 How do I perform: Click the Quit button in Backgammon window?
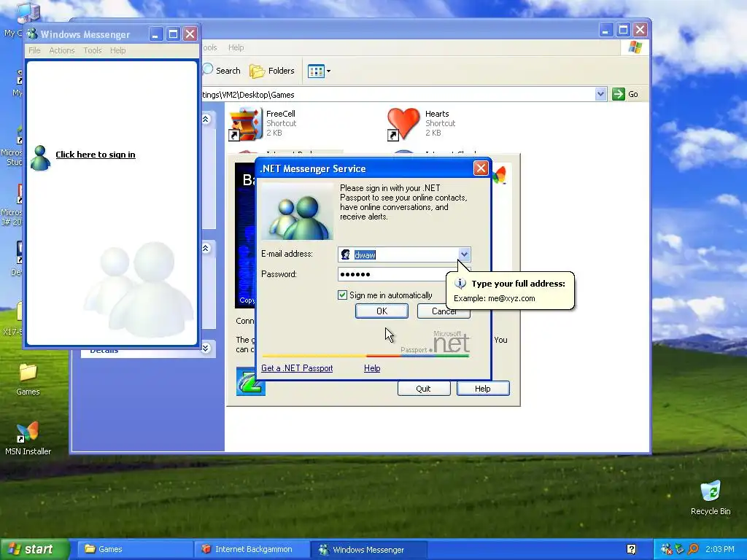click(424, 389)
